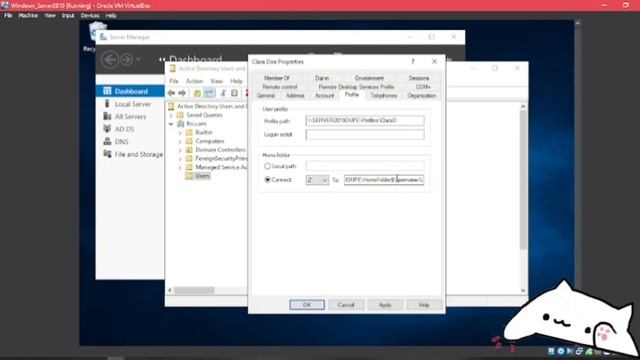The image size is (640, 360).
Task: Open VirtualBox Input menu
Action: (x=68, y=16)
